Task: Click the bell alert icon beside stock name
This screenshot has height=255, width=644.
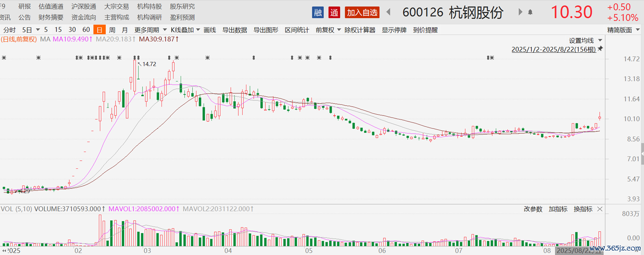Action: (x=530, y=12)
